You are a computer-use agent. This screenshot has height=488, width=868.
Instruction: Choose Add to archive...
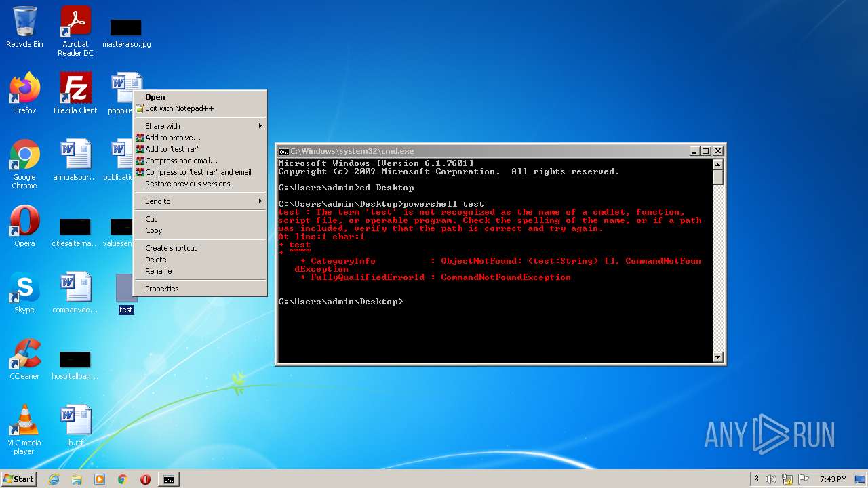click(199, 138)
